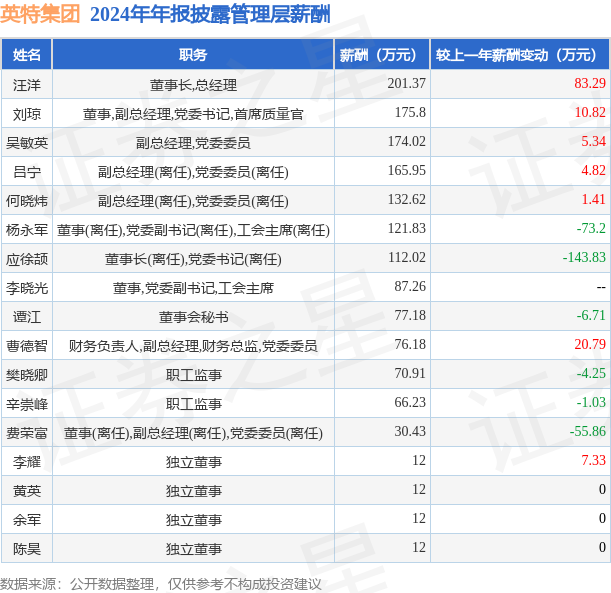Click salary value 76.18

[x=410, y=344]
